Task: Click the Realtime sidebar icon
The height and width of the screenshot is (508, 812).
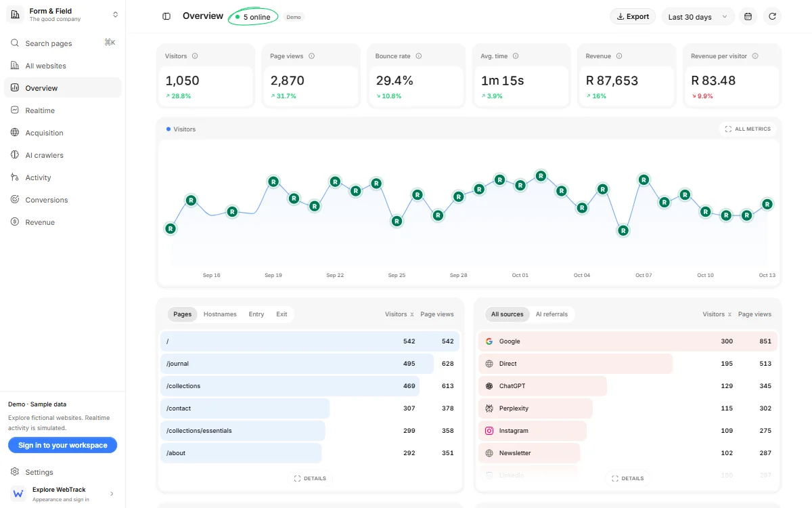Action: [x=15, y=110]
